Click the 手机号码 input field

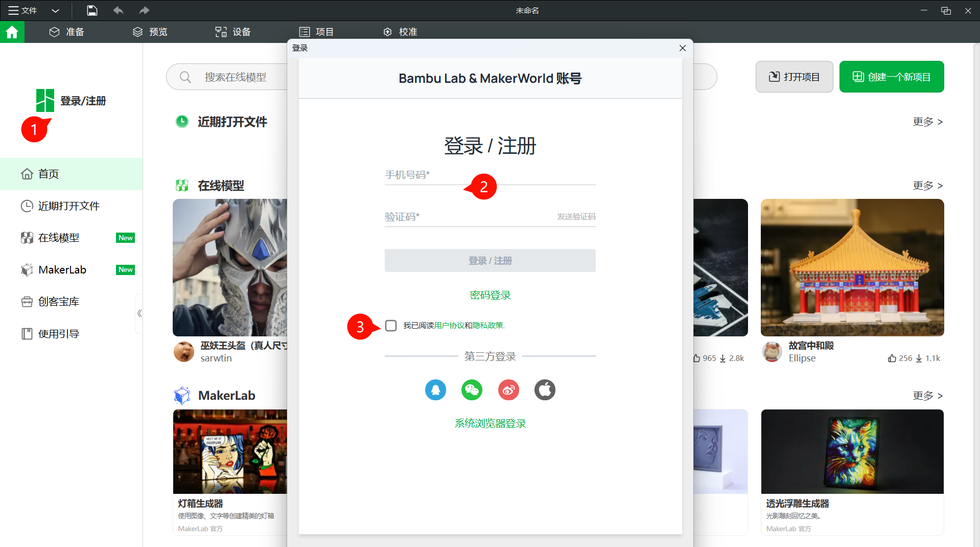tap(490, 175)
